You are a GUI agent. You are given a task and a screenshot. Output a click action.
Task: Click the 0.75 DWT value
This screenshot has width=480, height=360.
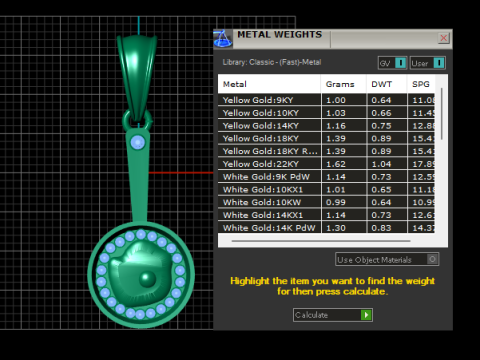tap(381, 126)
